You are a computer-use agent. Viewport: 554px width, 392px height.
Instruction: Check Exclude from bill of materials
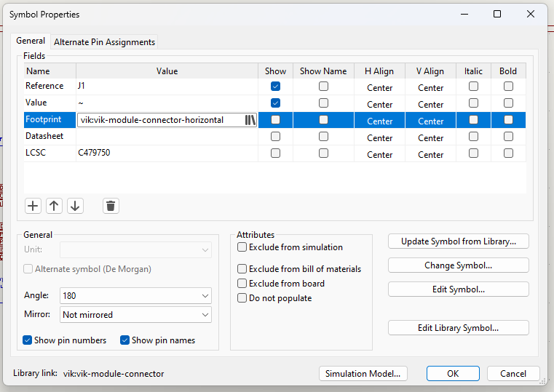pos(242,269)
